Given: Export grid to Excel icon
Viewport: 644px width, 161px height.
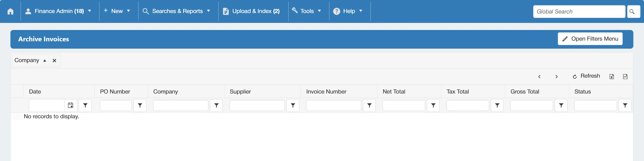Looking at the screenshot, I should click(x=612, y=76).
